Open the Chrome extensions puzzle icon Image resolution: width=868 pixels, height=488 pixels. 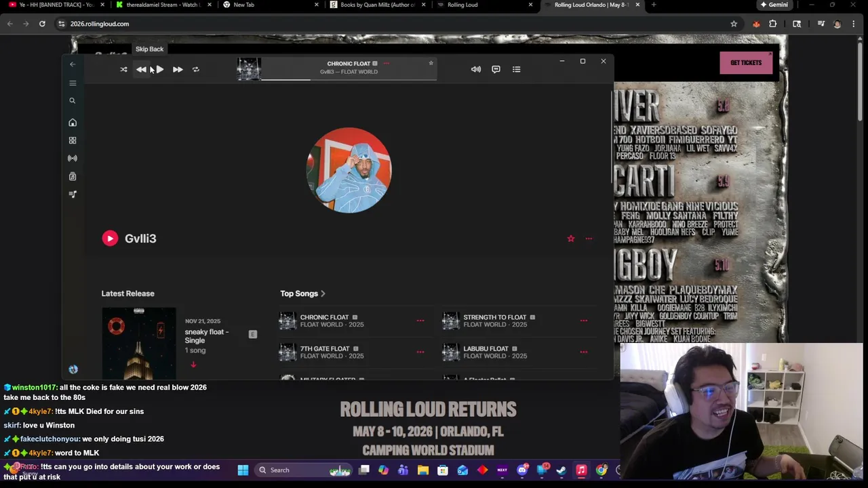tap(773, 24)
